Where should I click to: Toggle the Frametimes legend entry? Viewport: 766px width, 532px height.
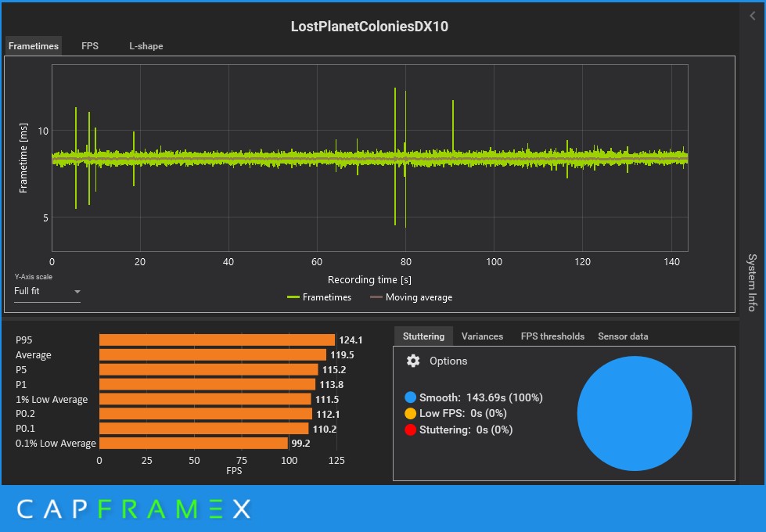click(319, 297)
